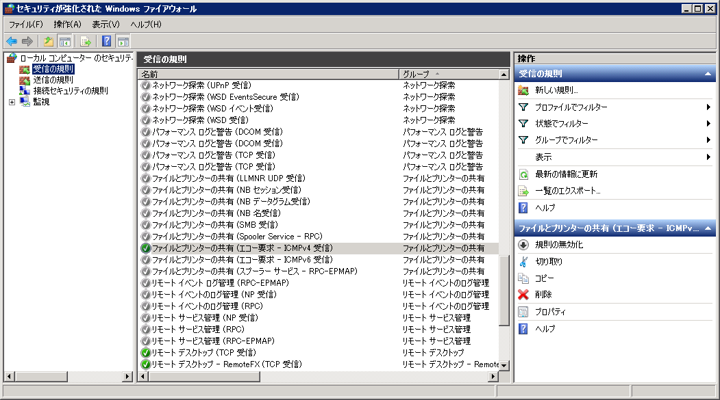Click the Up one level toolbar icon
Viewport: 720px width, 400px height.
pyautogui.click(x=48, y=42)
